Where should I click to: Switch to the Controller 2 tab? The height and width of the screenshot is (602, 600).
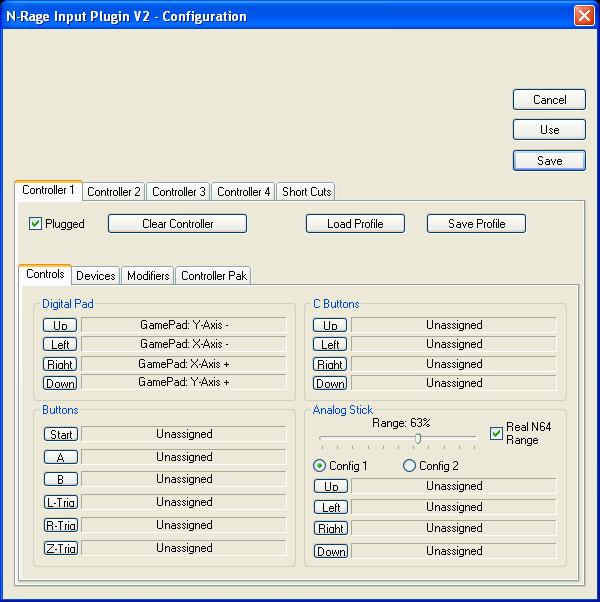click(114, 191)
